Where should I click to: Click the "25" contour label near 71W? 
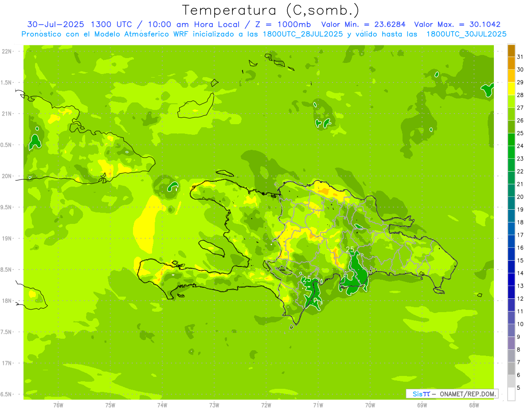(307, 279)
